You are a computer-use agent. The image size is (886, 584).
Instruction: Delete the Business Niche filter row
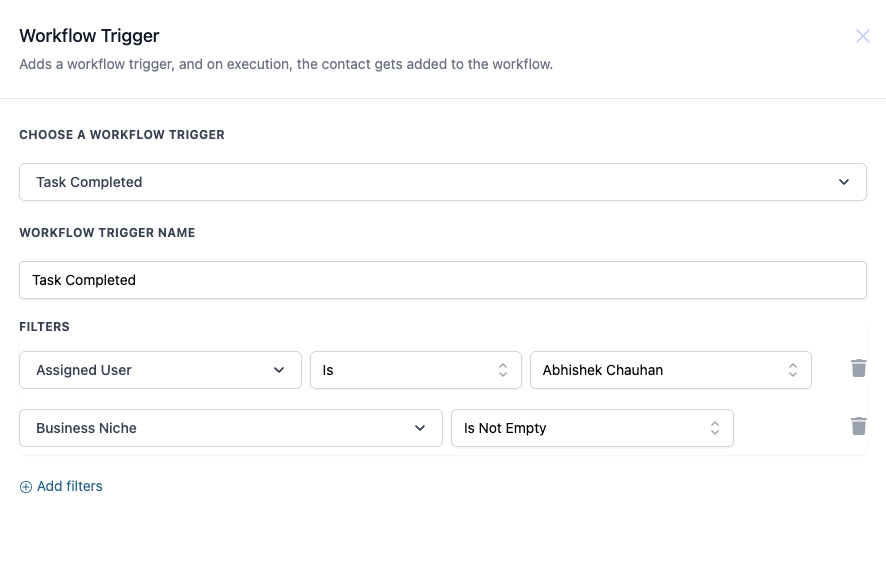[x=858, y=427]
